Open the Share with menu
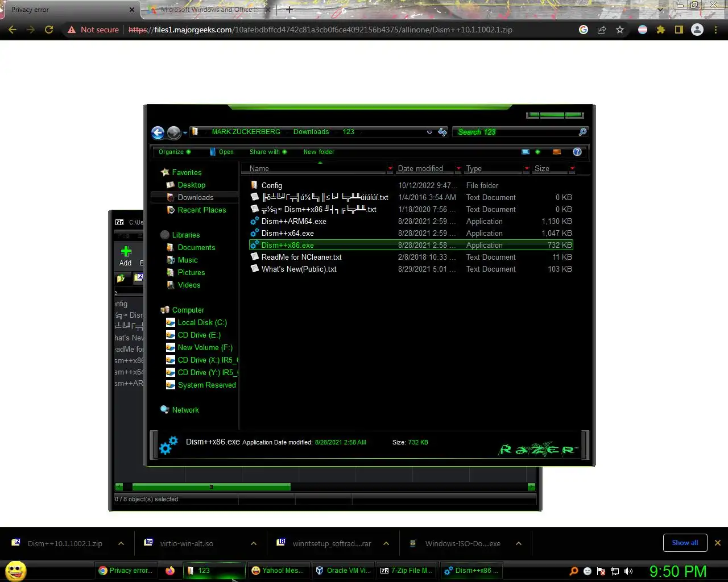The width and height of the screenshot is (728, 582). tap(268, 152)
